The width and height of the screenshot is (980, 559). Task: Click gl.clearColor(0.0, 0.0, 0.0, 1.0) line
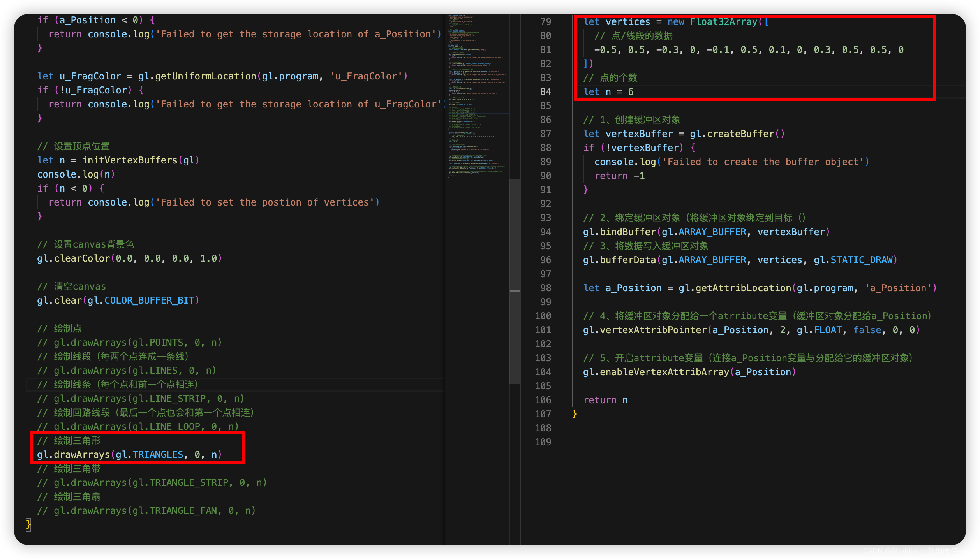tap(129, 258)
